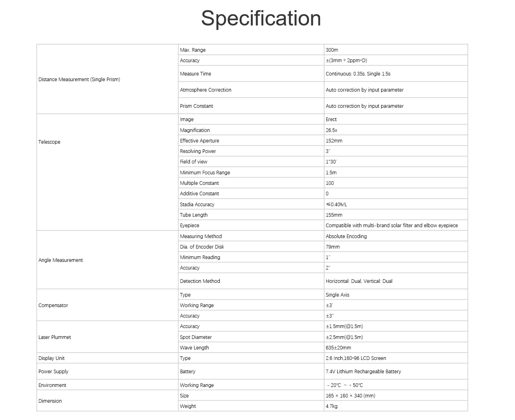
Task: Click the solar filter eyepiece compatibility text
Action: click(x=392, y=226)
